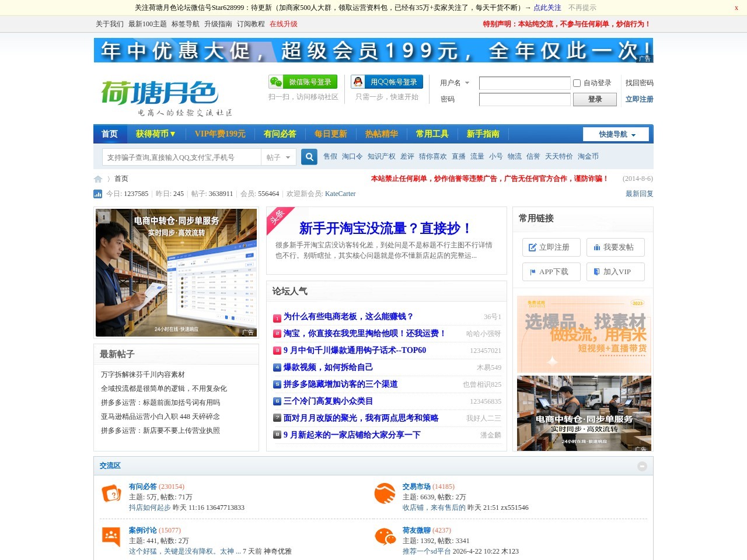Click the 荷塘月色 site logo

(x=166, y=97)
